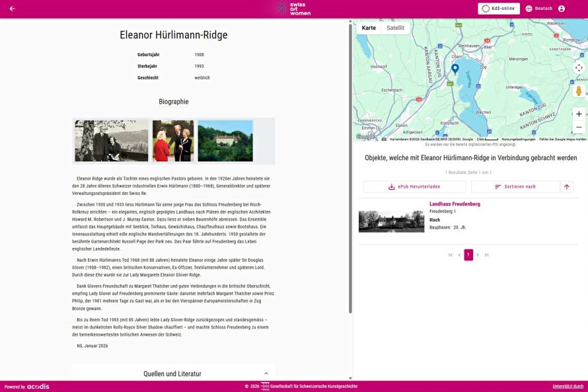This screenshot has height=392, width=588.
Task: Open the Nutzungsbedingungen map link
Action: [519, 139]
